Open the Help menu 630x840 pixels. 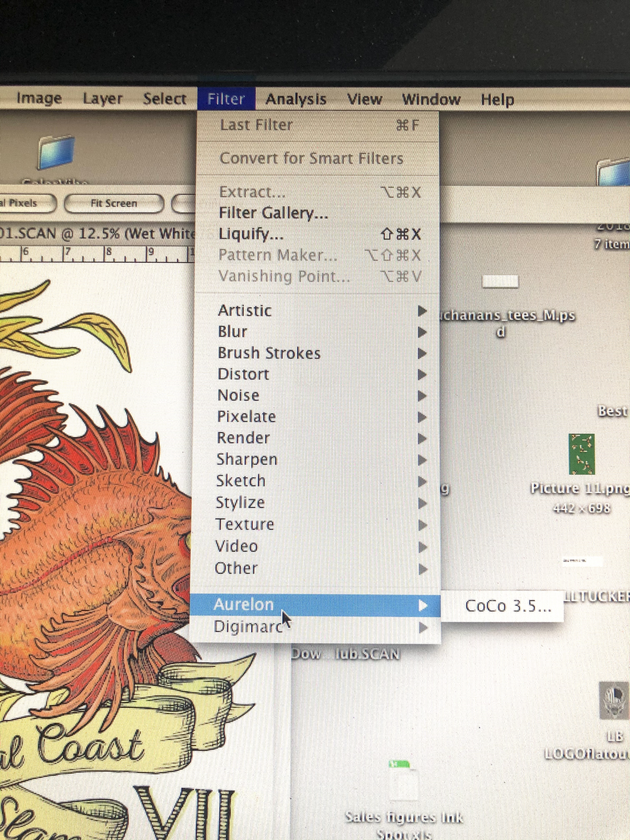[497, 100]
